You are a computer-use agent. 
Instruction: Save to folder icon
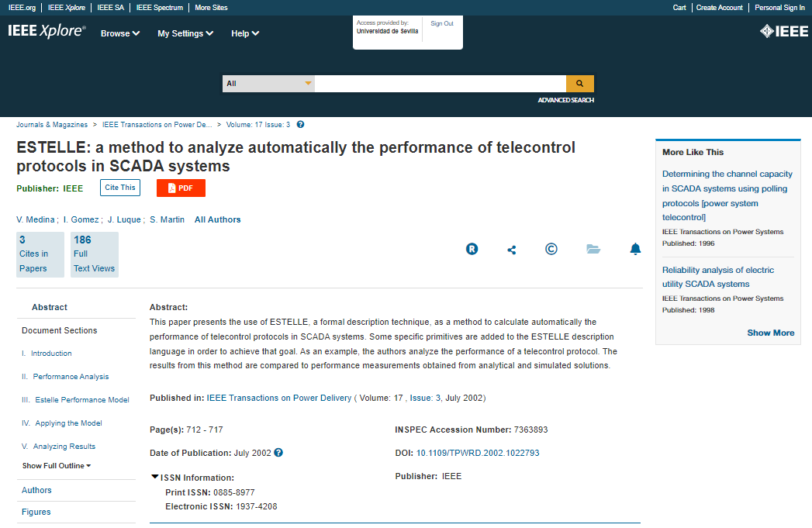(x=593, y=249)
